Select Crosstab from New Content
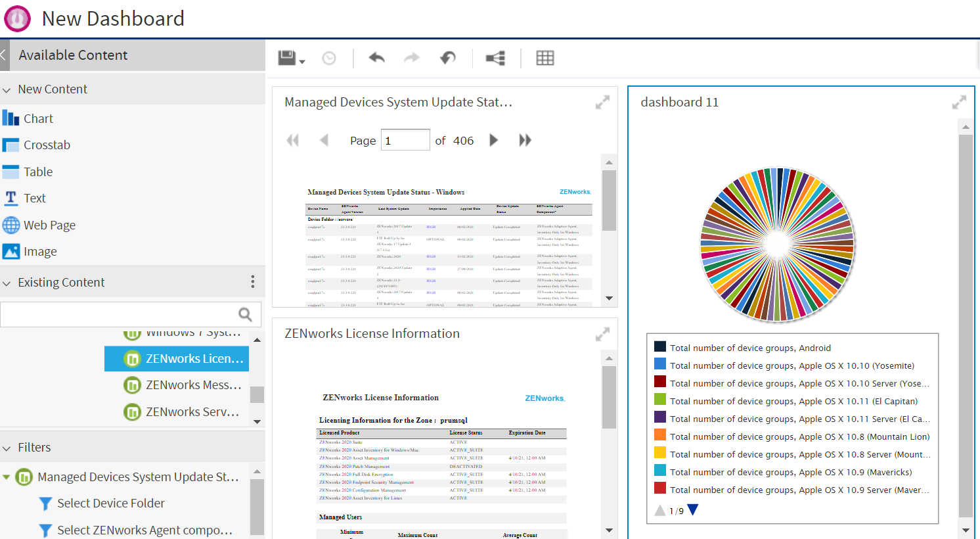Image resolution: width=980 pixels, height=539 pixels. click(x=47, y=145)
